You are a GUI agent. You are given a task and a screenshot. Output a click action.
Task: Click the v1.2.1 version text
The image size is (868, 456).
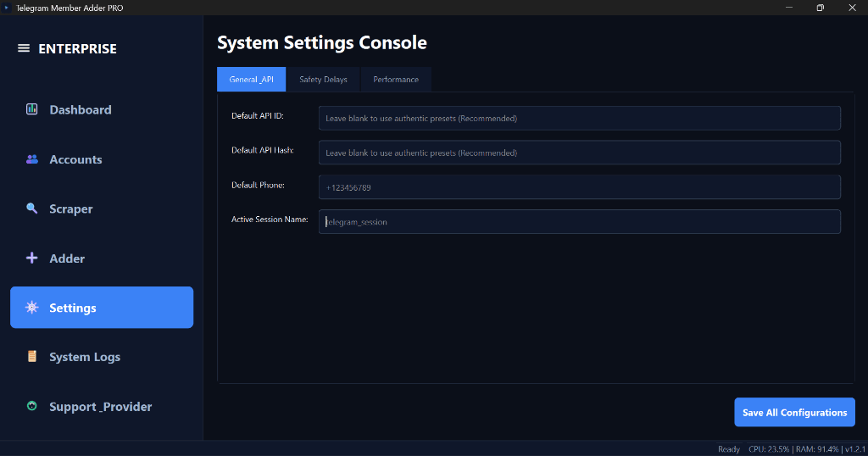tap(855, 449)
